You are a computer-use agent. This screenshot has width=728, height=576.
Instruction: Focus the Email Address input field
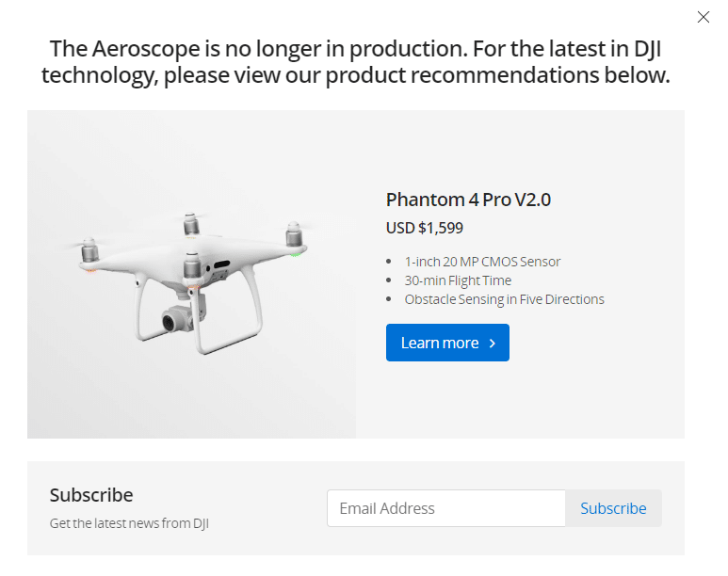445,508
